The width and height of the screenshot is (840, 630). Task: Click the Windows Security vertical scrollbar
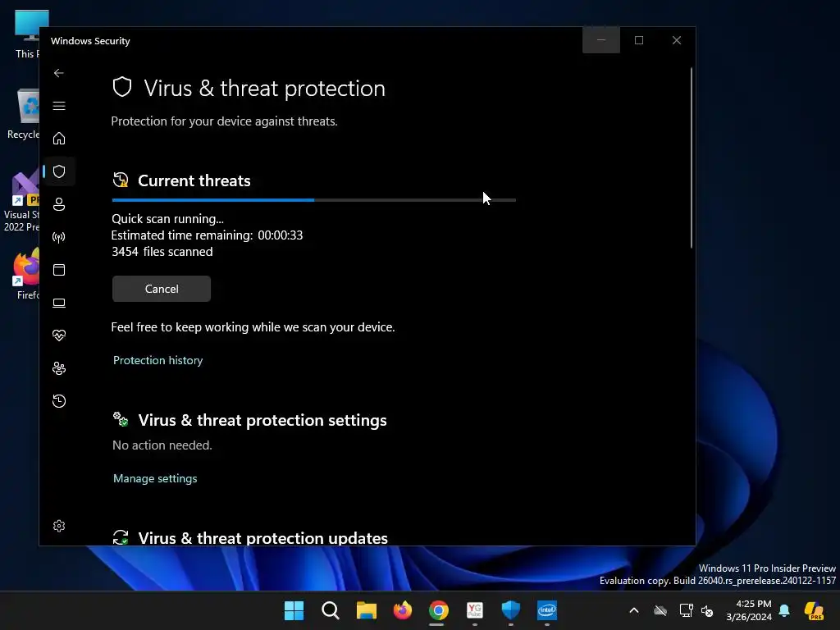click(691, 158)
